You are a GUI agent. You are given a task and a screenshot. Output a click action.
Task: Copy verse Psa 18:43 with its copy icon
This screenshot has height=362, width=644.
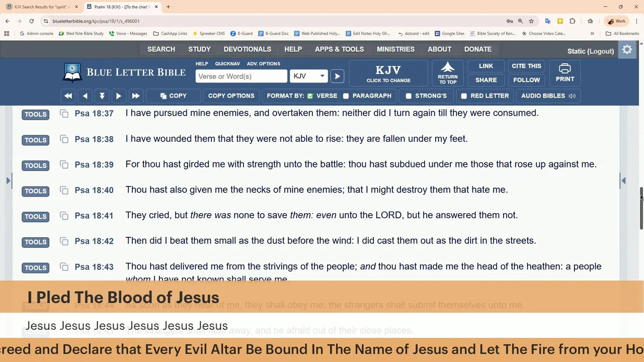(x=64, y=266)
